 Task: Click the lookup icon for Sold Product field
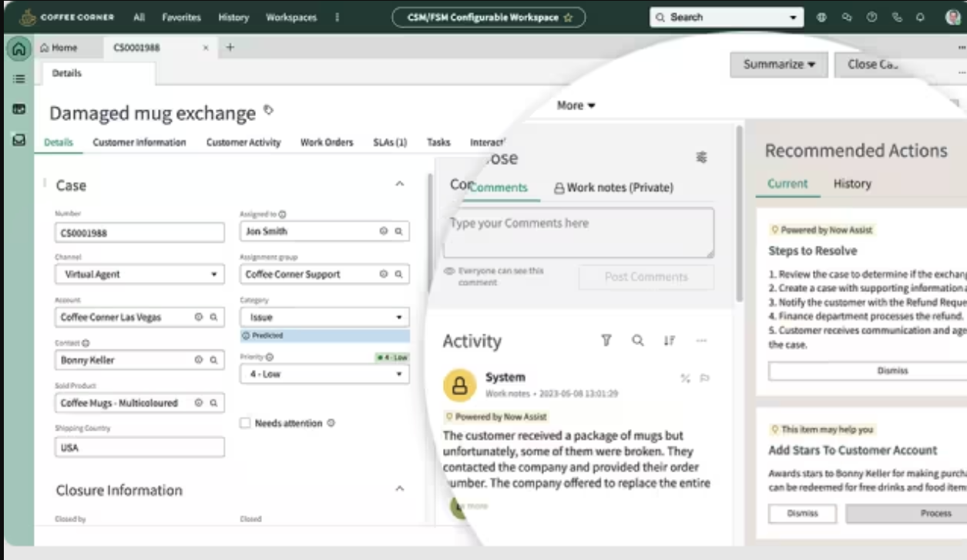[213, 403]
